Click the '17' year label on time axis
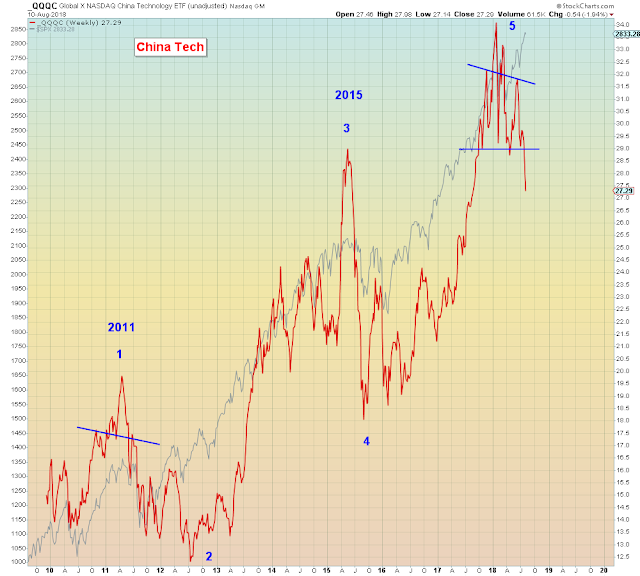Screen dimensions: 640x576 [438, 570]
